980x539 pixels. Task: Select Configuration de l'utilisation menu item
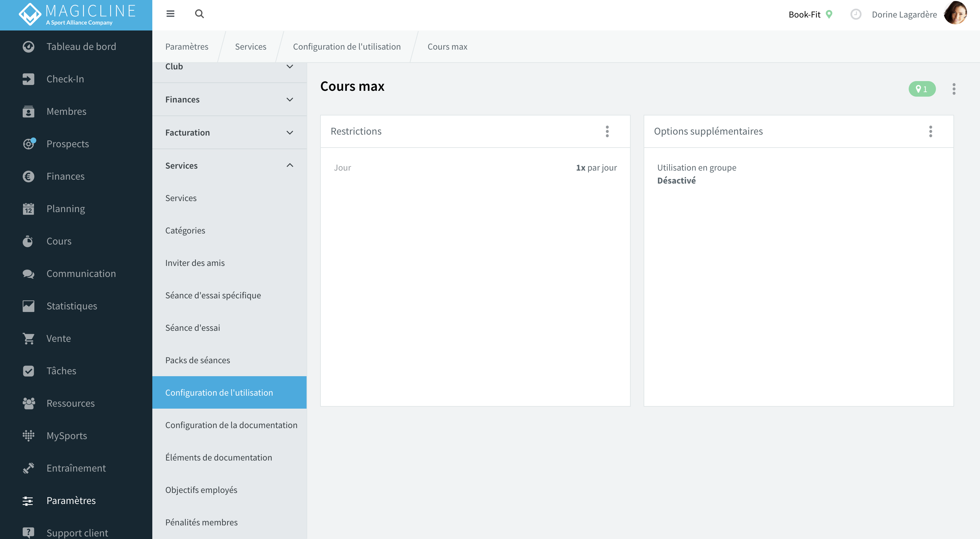tap(229, 392)
